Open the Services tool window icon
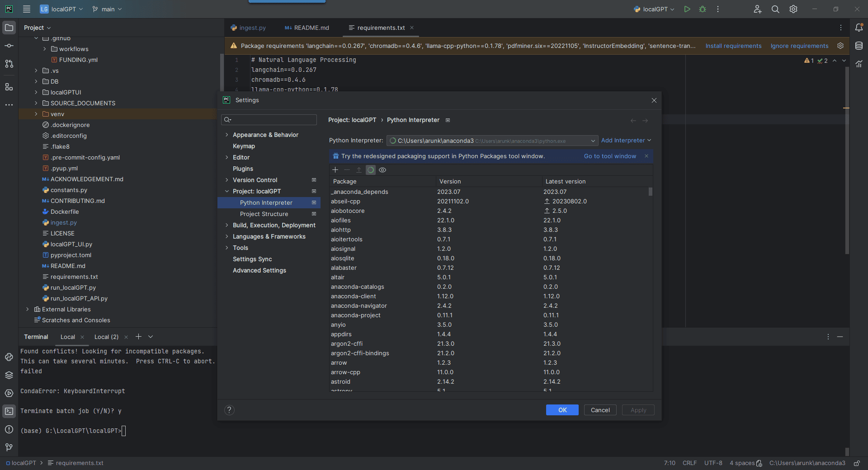The image size is (868, 470). pos(9,393)
